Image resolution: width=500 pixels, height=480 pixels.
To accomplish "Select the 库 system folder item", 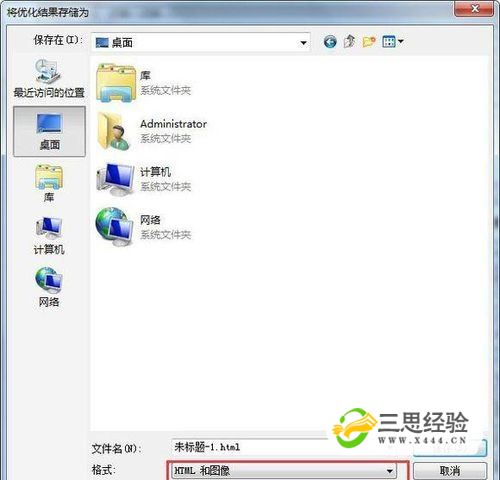I will [x=143, y=83].
